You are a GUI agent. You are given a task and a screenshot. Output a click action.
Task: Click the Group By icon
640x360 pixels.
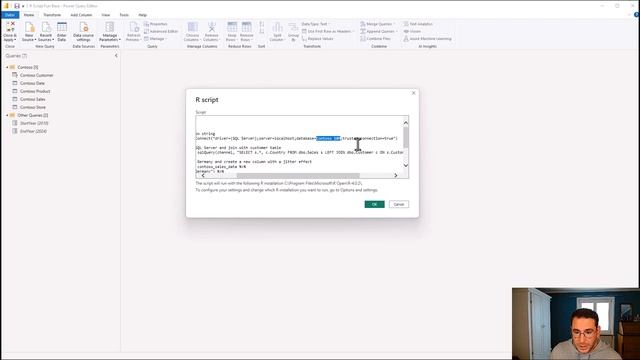click(293, 27)
